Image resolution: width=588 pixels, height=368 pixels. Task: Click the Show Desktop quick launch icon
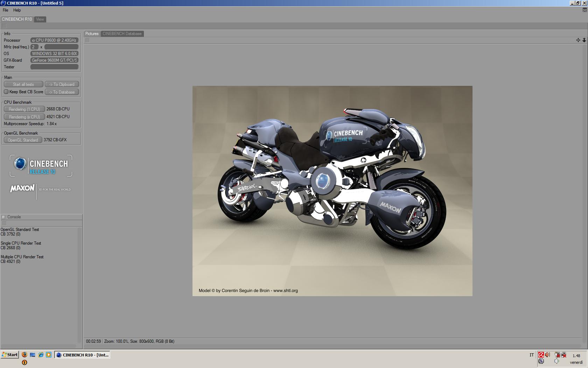pyautogui.click(x=33, y=355)
